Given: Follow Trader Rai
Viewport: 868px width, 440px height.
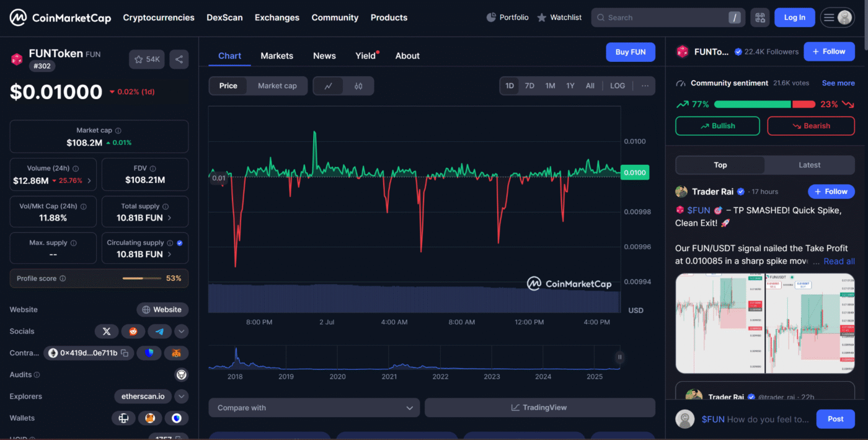Looking at the screenshot, I should pyautogui.click(x=831, y=191).
